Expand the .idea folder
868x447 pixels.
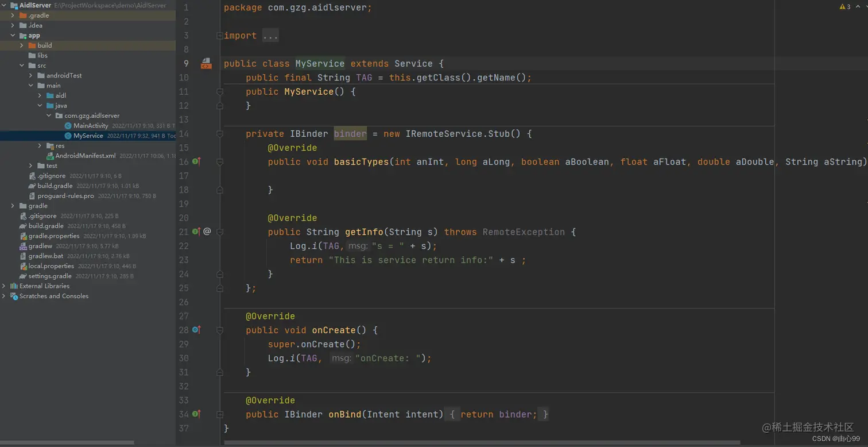coord(13,25)
